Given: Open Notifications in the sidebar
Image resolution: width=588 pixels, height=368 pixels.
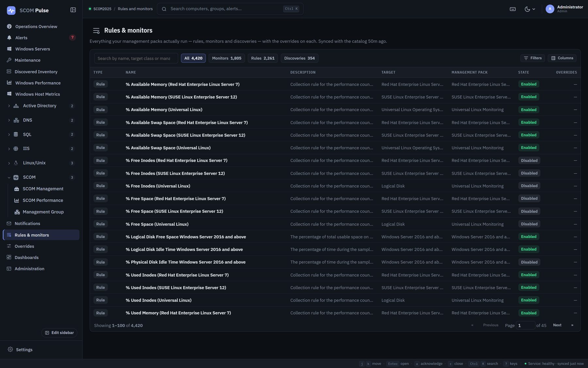Looking at the screenshot, I should point(41,223).
